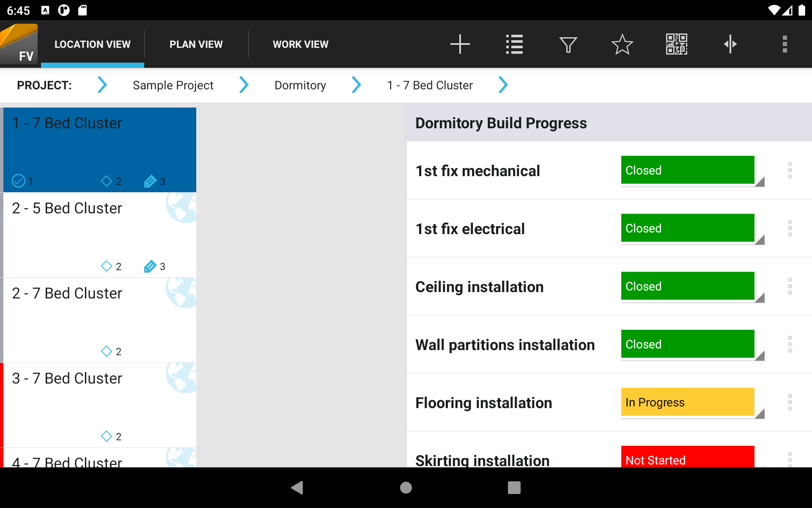Add a new item with plus icon
This screenshot has height=508, width=812.
[x=460, y=44]
